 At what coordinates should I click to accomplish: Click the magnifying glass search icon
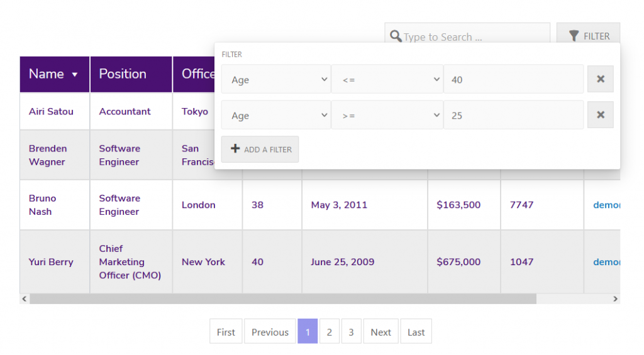[x=396, y=36]
